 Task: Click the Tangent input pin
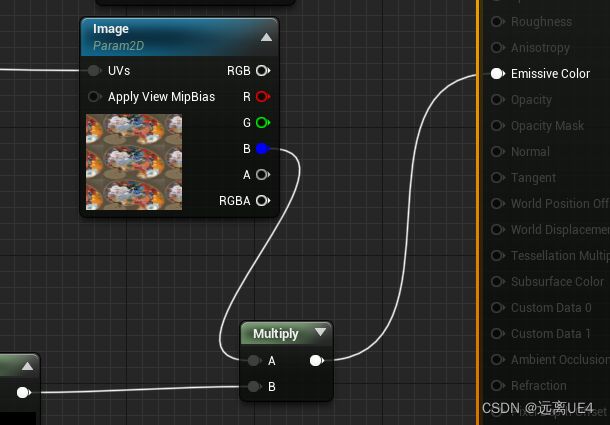point(498,177)
